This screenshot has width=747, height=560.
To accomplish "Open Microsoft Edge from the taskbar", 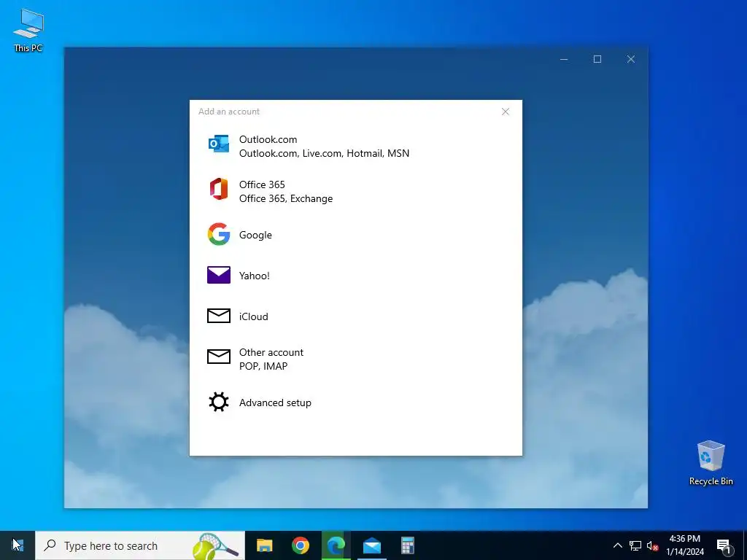I will [x=336, y=545].
